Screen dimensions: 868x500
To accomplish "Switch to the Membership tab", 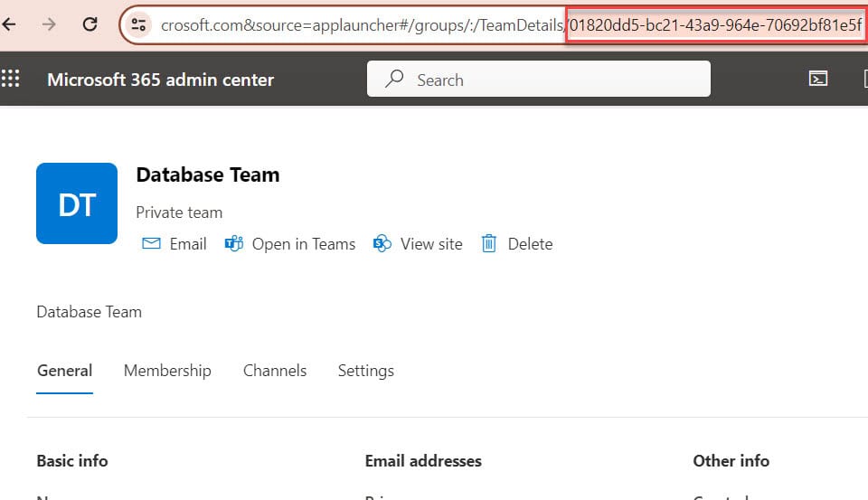I will click(167, 371).
